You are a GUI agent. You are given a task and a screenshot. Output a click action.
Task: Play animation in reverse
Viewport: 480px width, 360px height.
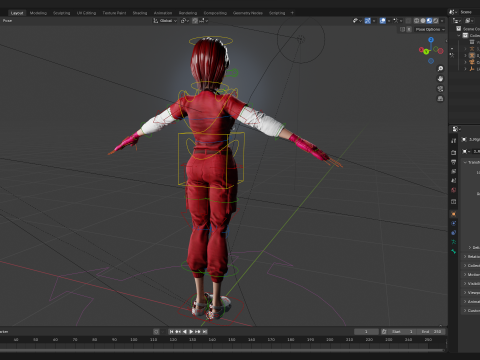[x=185, y=332]
